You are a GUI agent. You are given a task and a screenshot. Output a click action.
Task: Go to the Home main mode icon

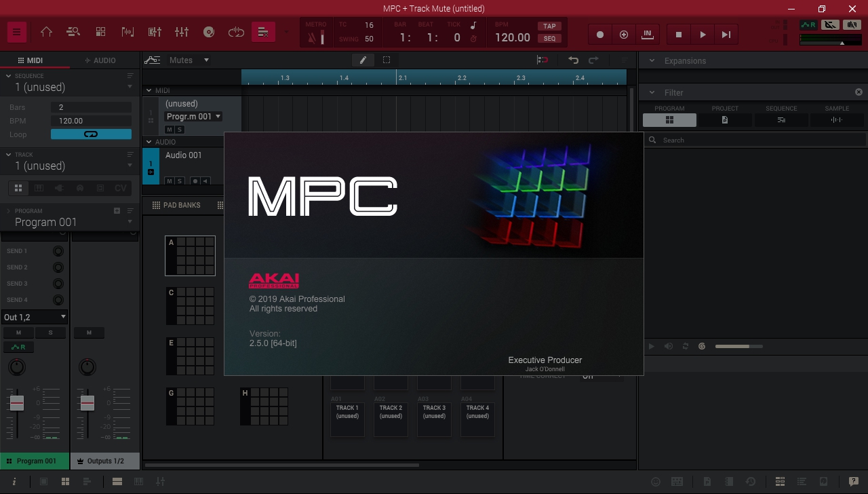46,32
